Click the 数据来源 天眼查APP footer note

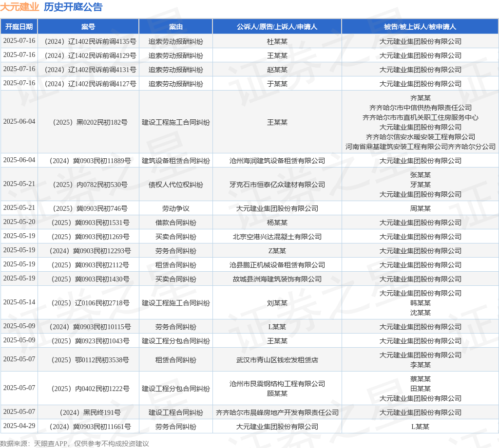75,444
